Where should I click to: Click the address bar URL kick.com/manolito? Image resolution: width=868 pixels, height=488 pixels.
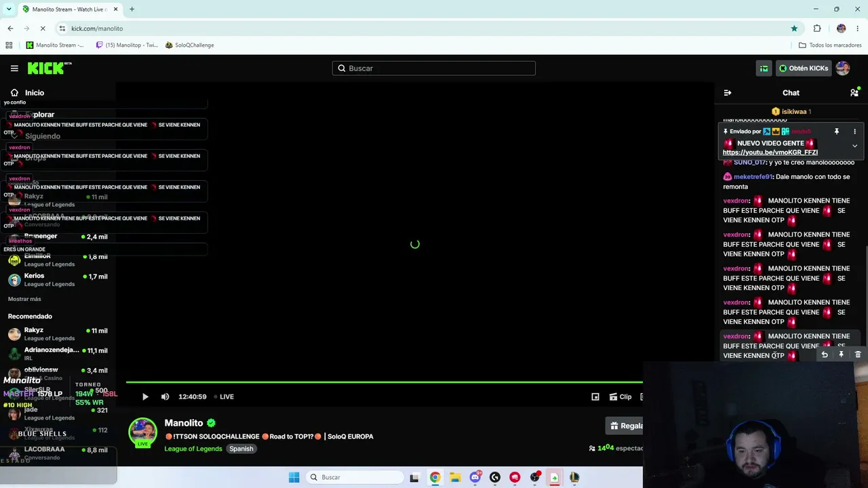(x=97, y=28)
